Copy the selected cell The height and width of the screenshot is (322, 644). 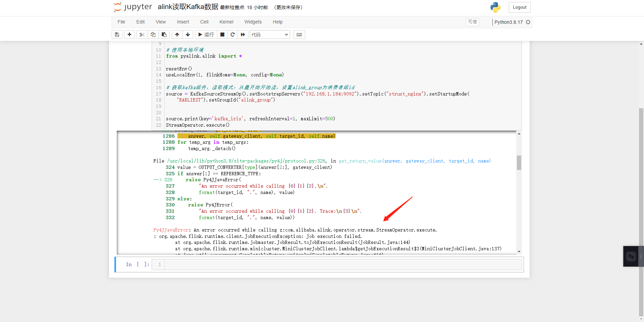(153, 35)
